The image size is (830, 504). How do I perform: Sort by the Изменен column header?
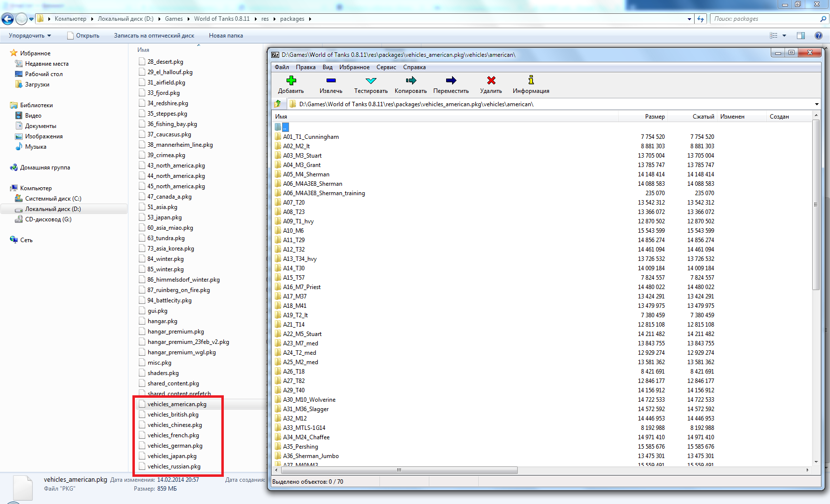pos(742,117)
